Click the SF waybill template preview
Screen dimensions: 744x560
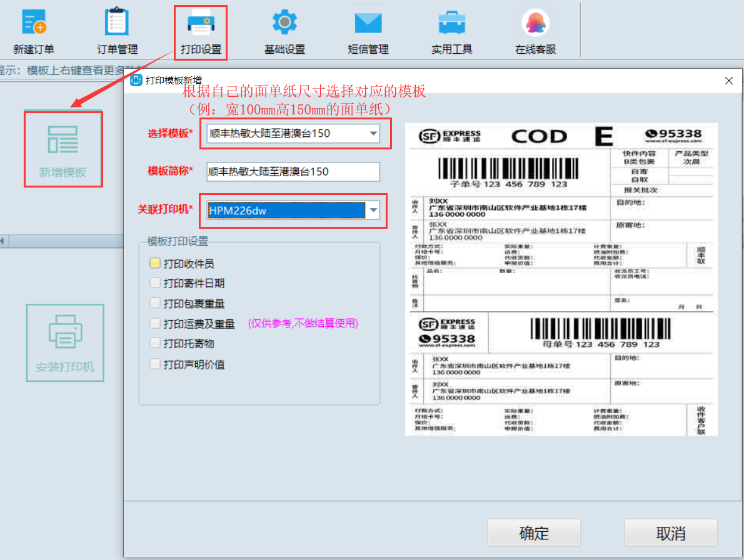[561, 279]
